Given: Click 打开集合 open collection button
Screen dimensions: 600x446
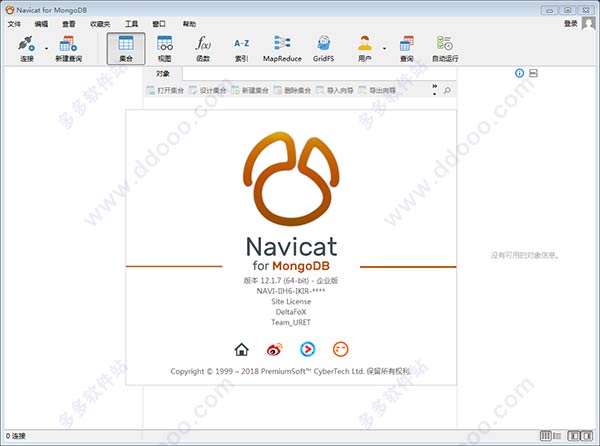Looking at the screenshot, I should point(165,90).
